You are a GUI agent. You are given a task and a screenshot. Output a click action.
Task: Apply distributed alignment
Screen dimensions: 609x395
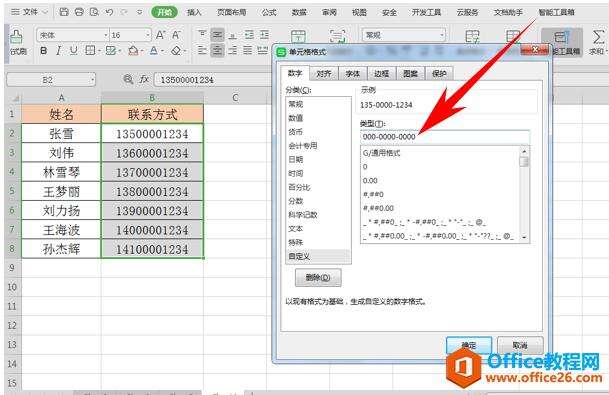click(263, 50)
